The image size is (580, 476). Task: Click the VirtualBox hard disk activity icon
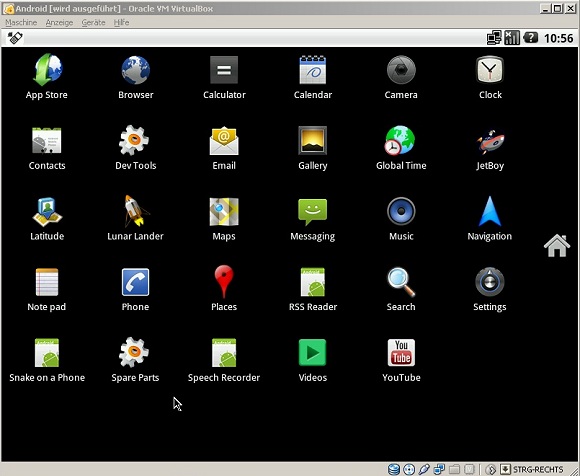click(x=394, y=469)
